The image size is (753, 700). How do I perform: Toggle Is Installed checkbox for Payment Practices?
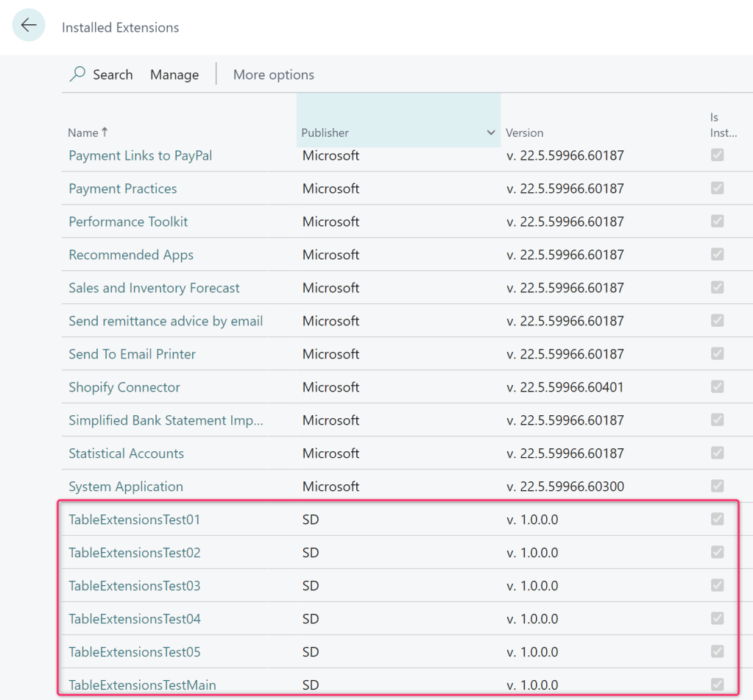click(x=717, y=188)
